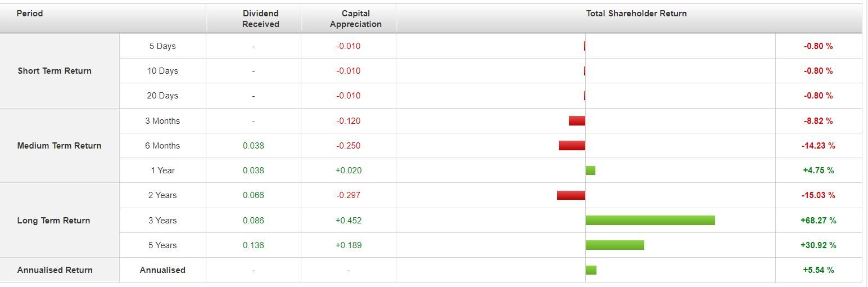Click the Total Shareholder Return header
This screenshot has width=868, height=287.
[636, 14]
